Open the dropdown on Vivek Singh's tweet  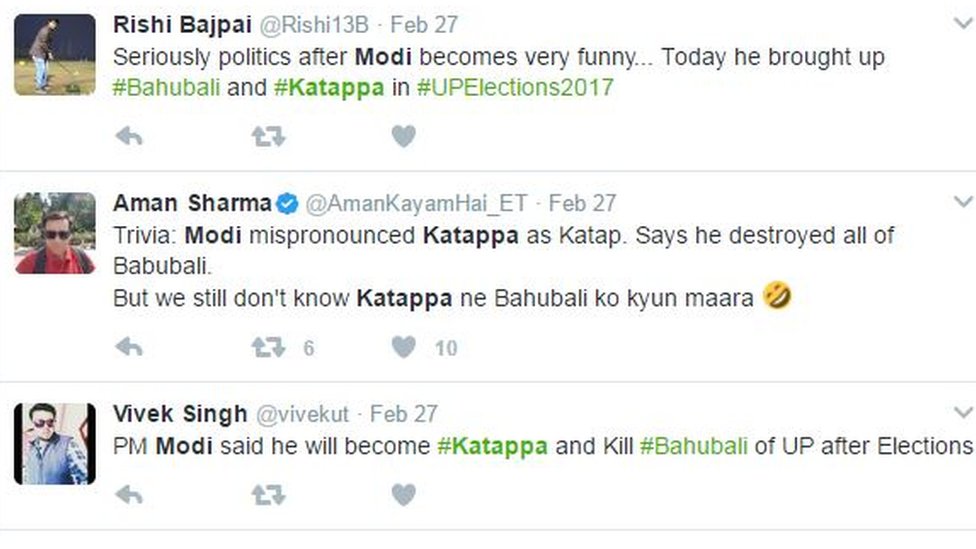tap(962, 413)
